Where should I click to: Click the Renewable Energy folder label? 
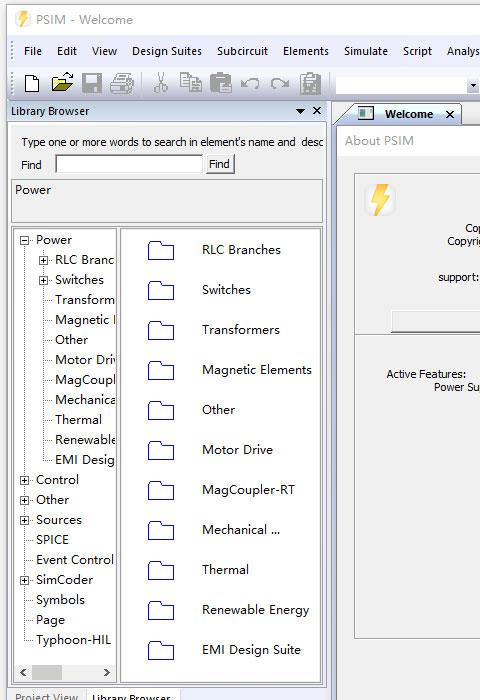pyautogui.click(x=255, y=610)
